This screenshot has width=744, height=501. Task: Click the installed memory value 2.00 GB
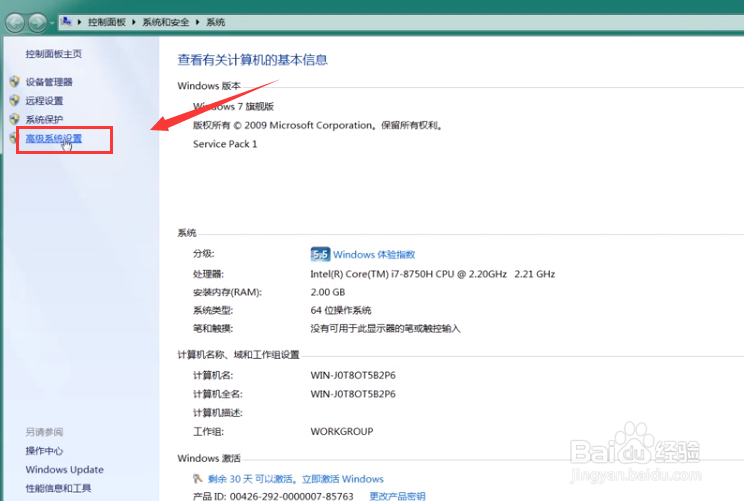tap(328, 292)
